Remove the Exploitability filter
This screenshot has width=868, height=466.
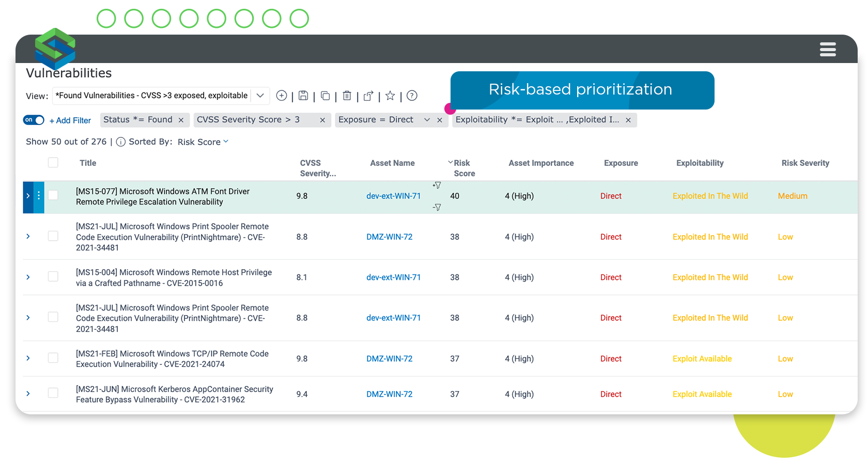(x=628, y=120)
